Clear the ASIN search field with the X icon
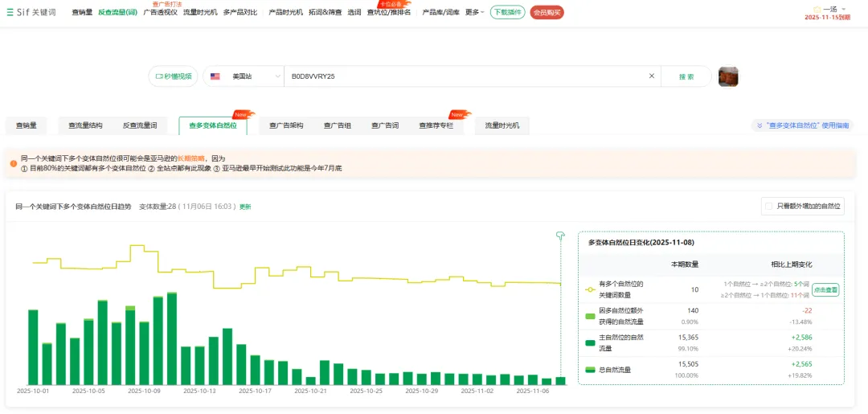The image size is (868, 414). [652, 76]
